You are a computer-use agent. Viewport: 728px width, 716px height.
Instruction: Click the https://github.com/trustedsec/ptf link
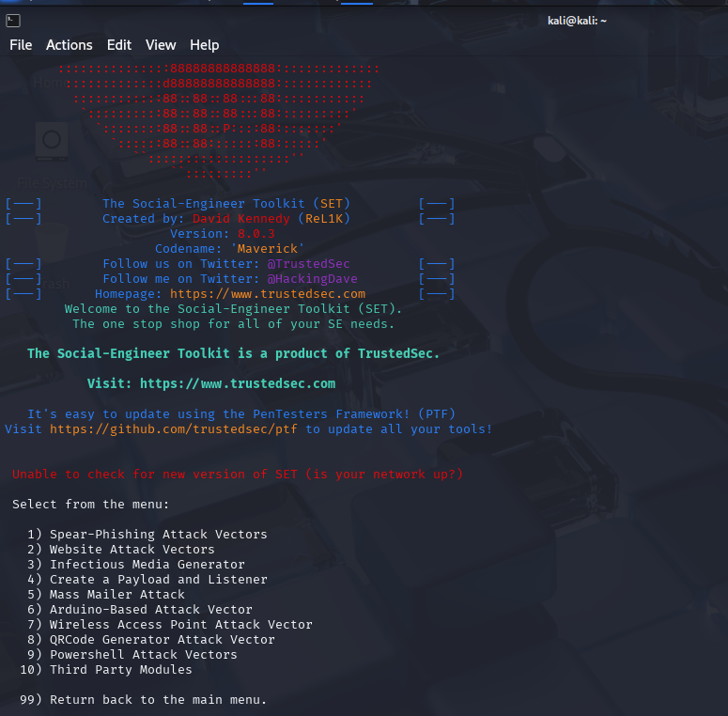click(174, 429)
